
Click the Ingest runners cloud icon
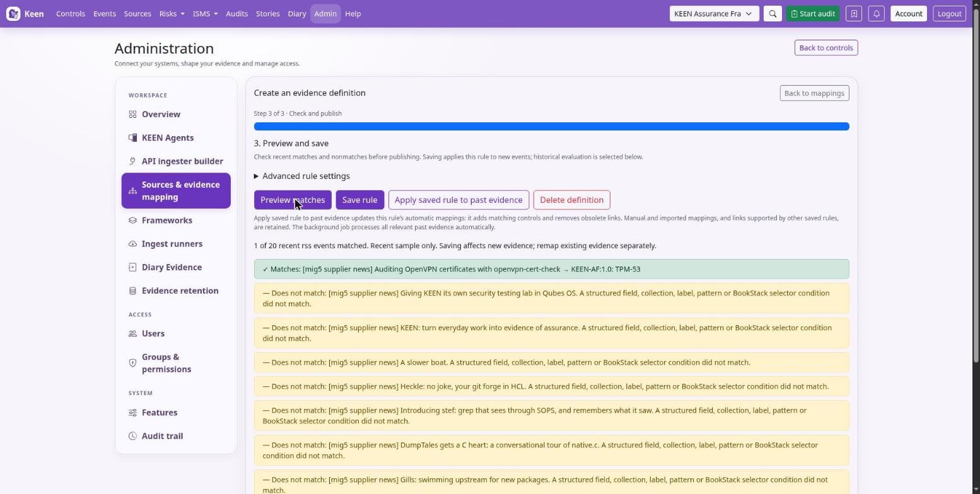click(x=132, y=244)
